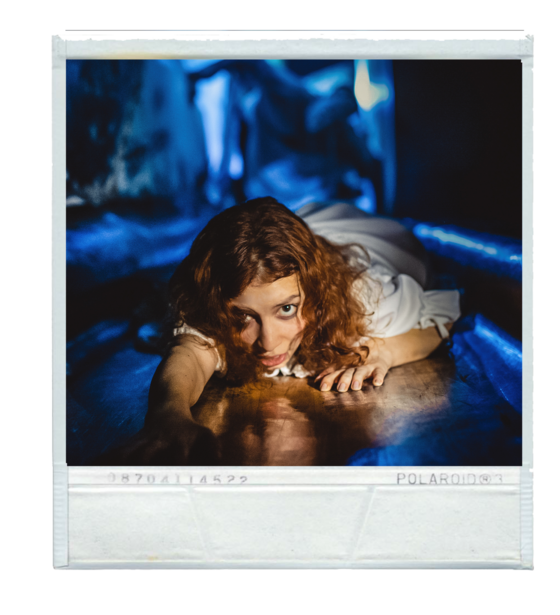Click the woman's visible eye
The height and width of the screenshot is (615, 560).
coord(288,309)
